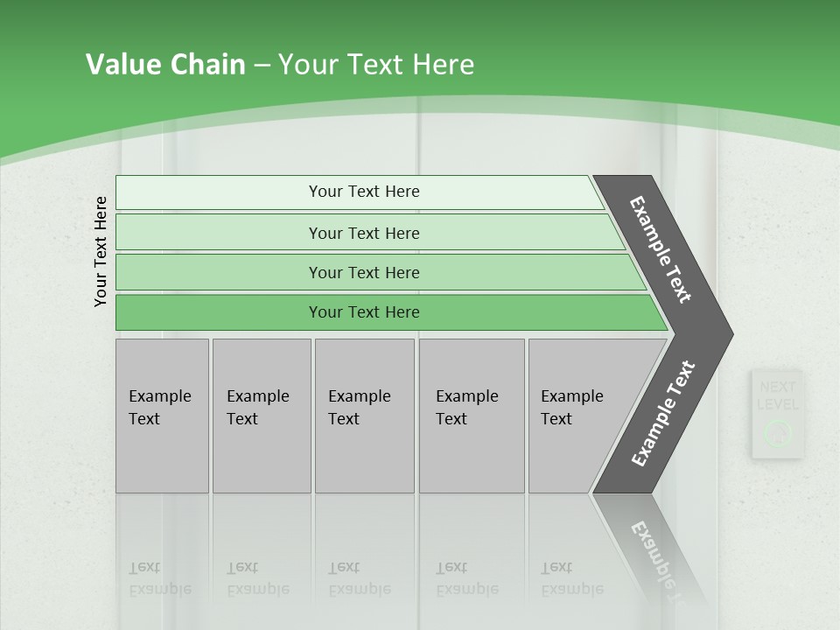The image size is (840, 630).
Task: Click the green circular up-arrow elevator button
Action: (777, 433)
